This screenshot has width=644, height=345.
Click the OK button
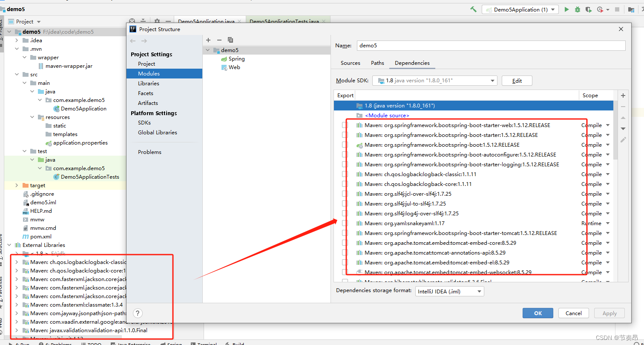[538, 313]
